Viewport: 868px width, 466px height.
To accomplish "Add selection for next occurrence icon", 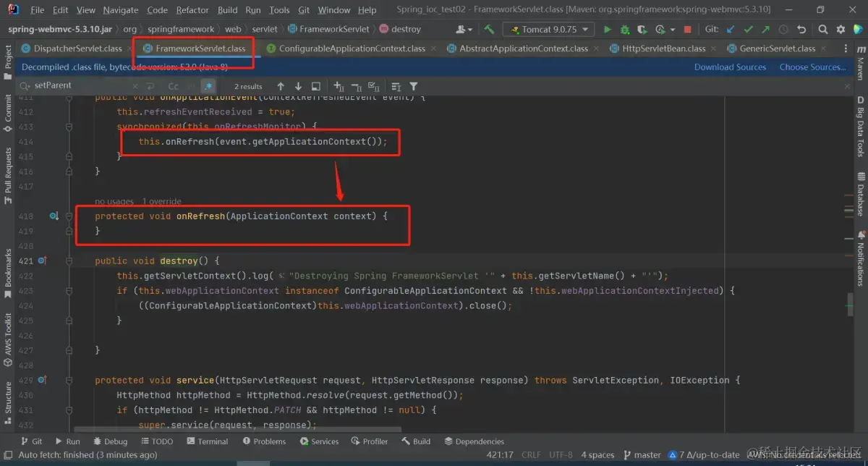I will point(339,86).
